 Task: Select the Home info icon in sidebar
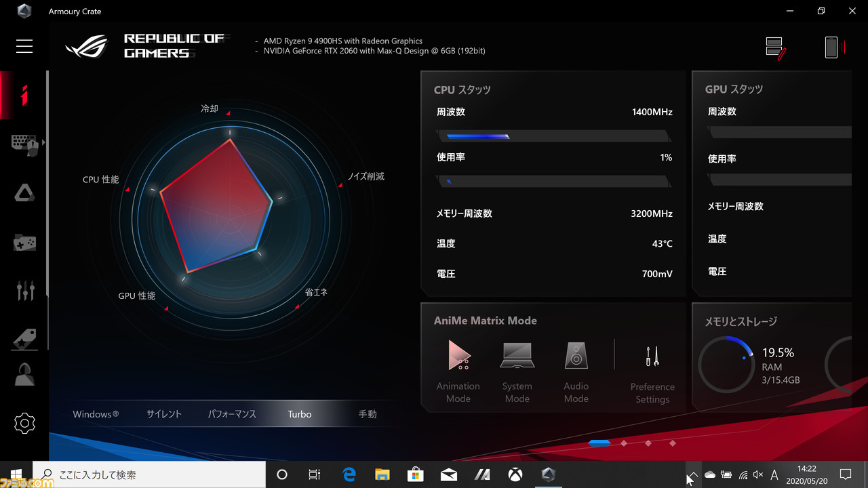click(24, 95)
